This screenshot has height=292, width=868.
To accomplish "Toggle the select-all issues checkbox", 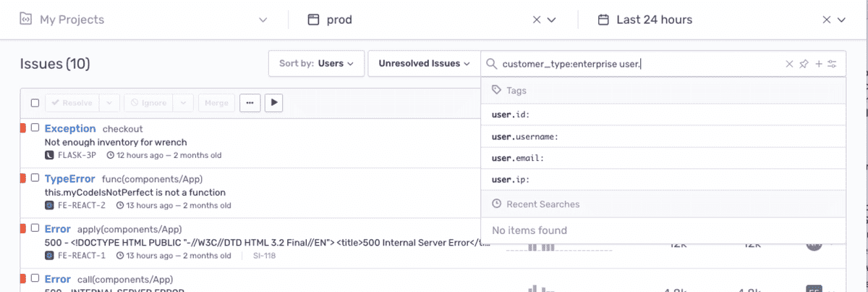I will (35, 103).
